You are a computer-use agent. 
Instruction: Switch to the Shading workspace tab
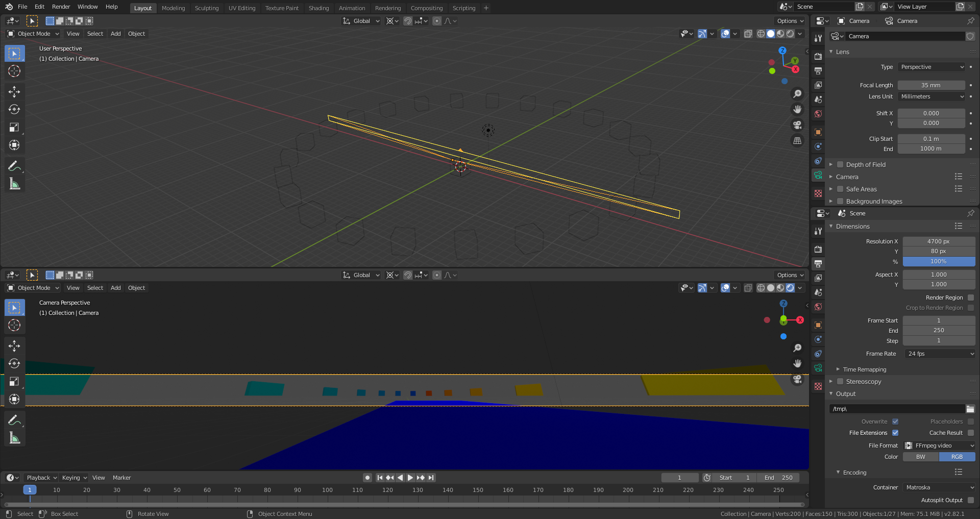318,8
